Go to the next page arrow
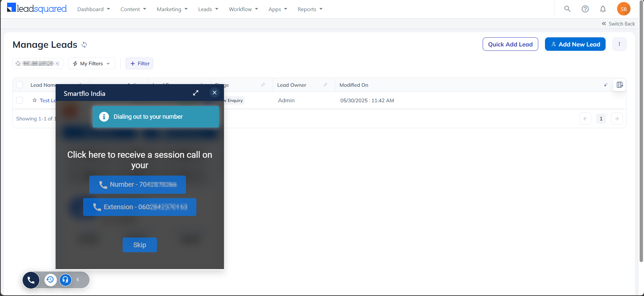644x296 pixels. point(617,119)
